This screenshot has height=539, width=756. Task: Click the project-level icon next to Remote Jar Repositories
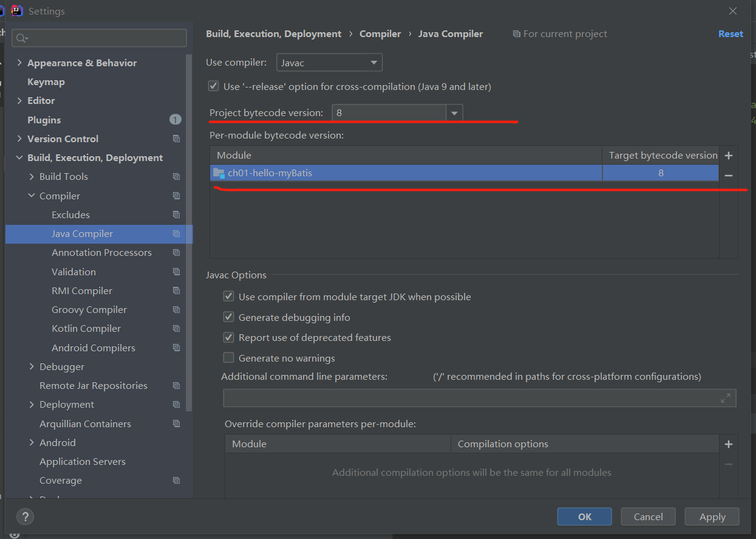tap(176, 386)
